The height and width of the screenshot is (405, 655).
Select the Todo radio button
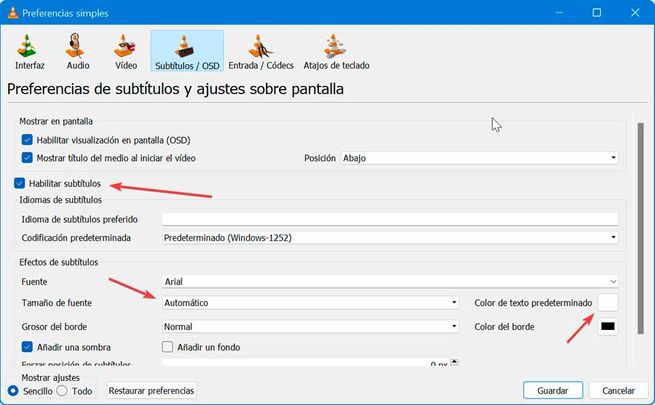pyautogui.click(x=62, y=391)
